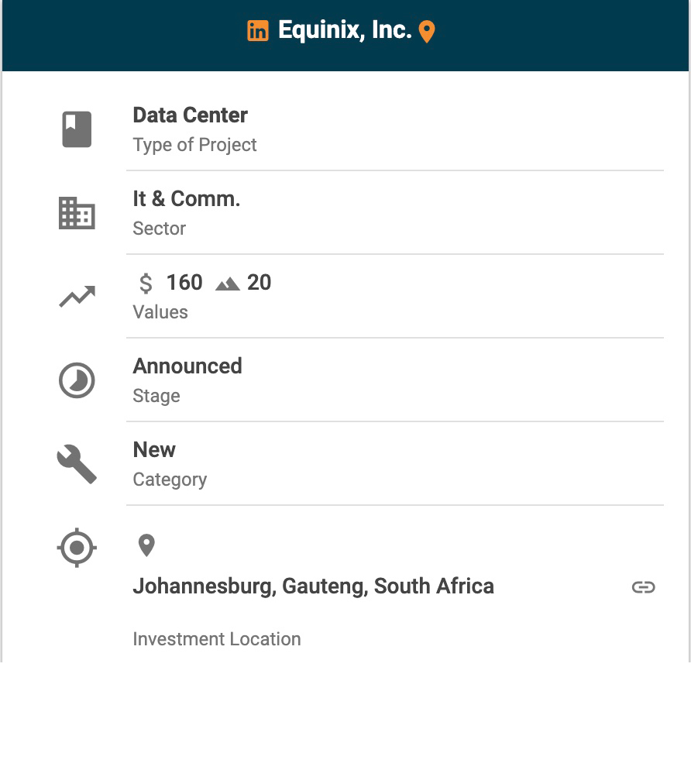The height and width of the screenshot is (784, 691).
Task: Click the bookmark icon for Type of Project
Action: pyautogui.click(x=77, y=129)
